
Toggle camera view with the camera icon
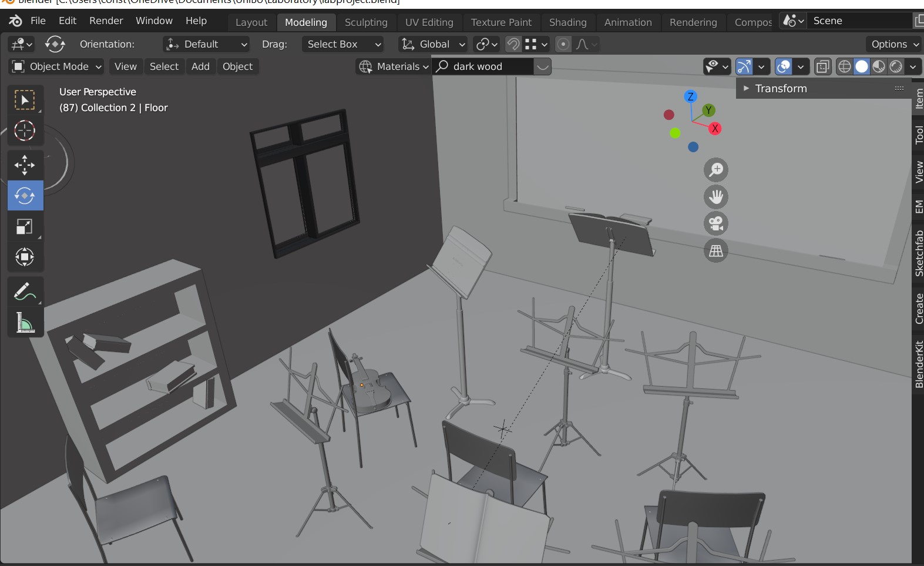tap(715, 223)
